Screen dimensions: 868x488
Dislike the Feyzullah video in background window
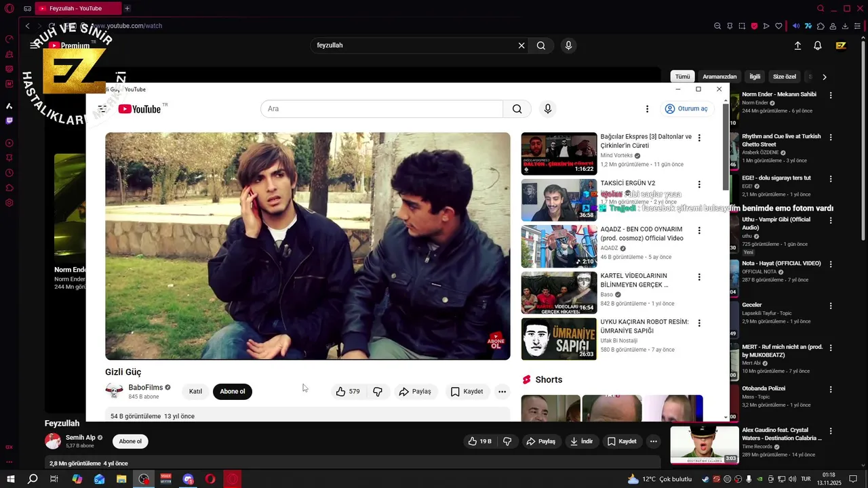point(507,441)
